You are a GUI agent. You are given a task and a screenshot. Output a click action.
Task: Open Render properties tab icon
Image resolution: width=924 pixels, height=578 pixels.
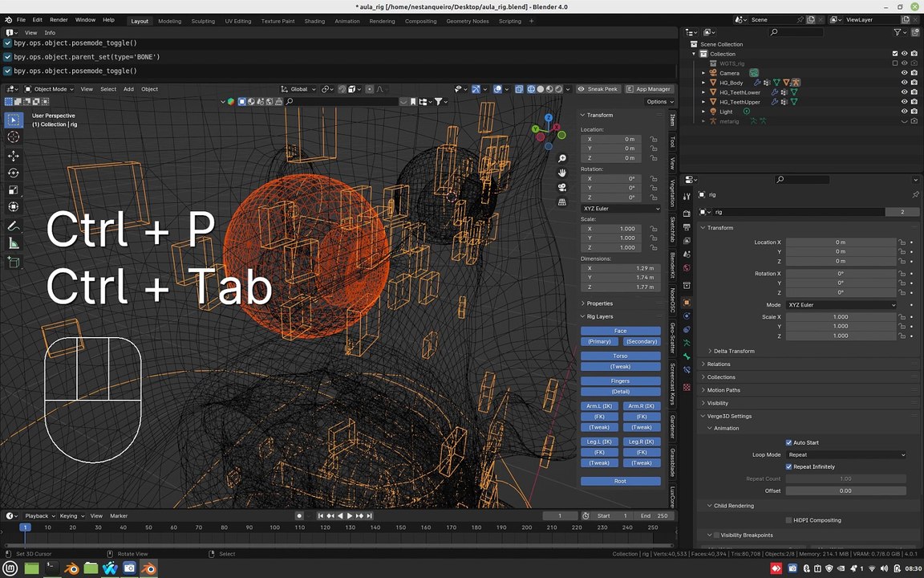[687, 214]
